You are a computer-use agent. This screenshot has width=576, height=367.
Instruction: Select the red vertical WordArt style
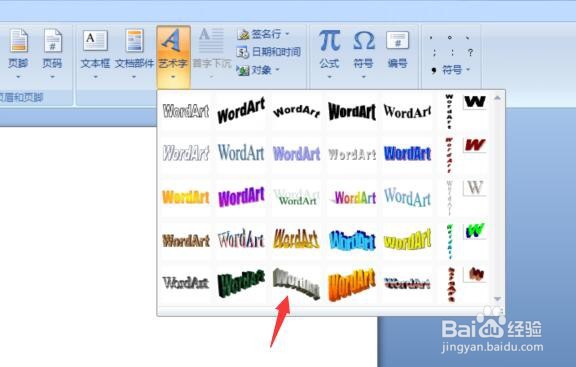(449, 155)
